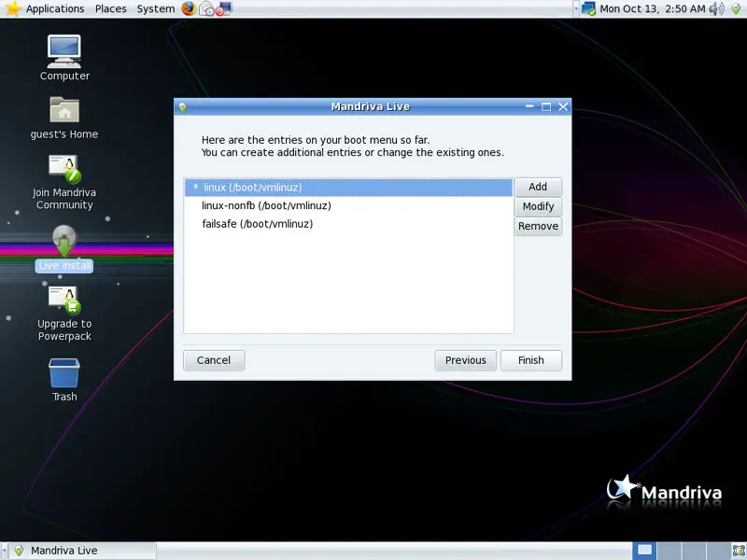
Task: Click Finish to complete setup
Action: click(x=531, y=360)
